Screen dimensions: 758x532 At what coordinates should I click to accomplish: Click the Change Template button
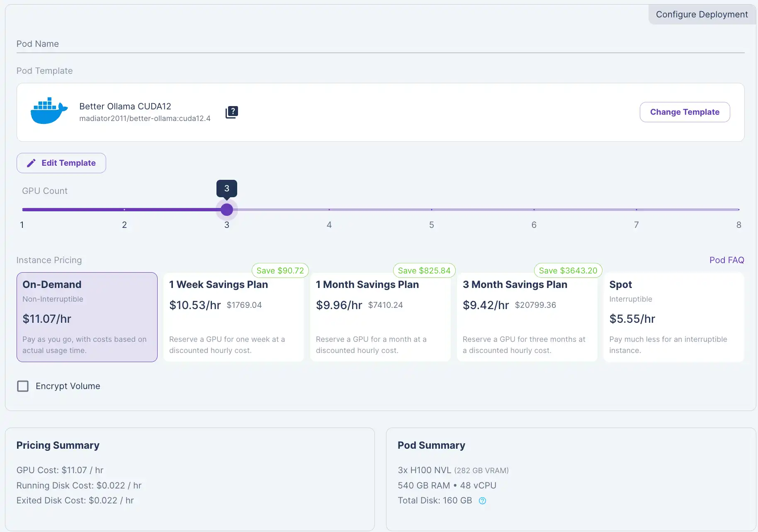coord(685,112)
